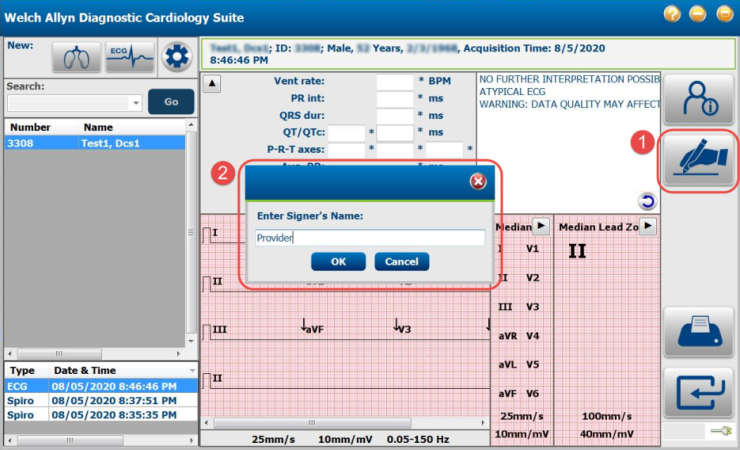Click the 100mm/s zoom speed label
Image resolution: width=740 pixels, height=450 pixels.
pos(606,416)
